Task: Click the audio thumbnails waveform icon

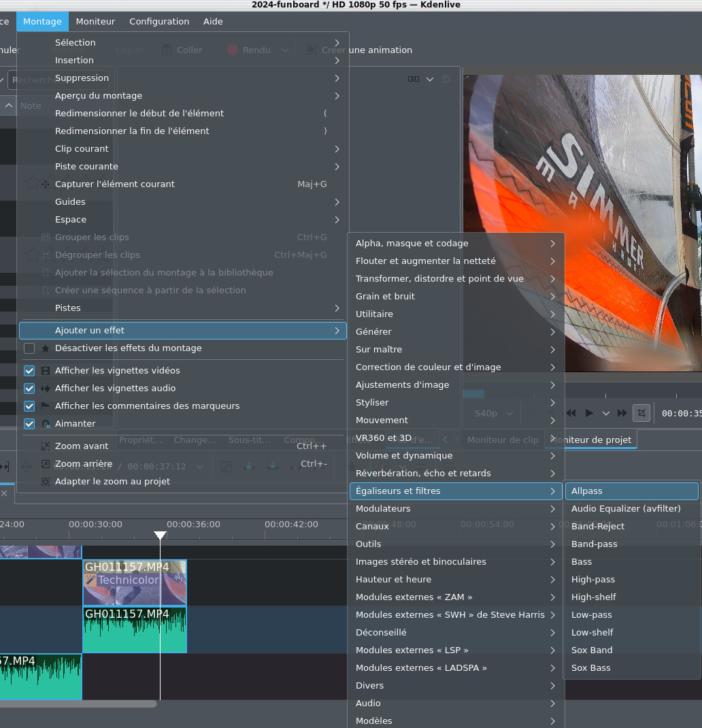Action: coord(46,388)
